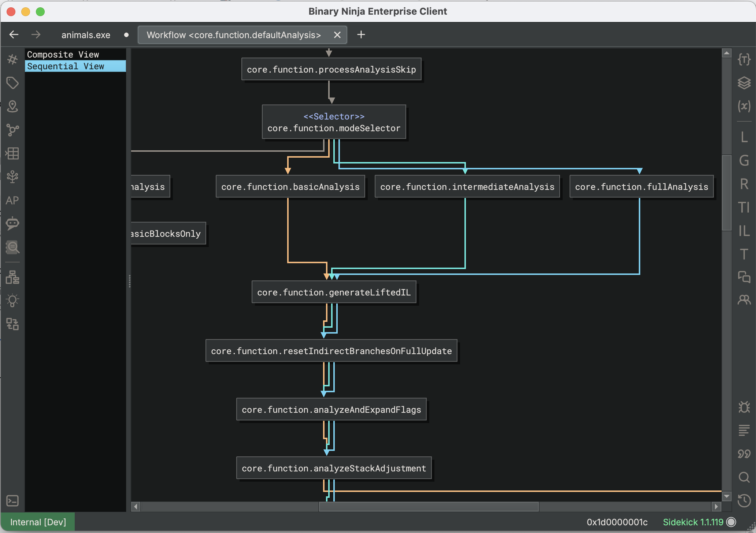Select the Workflow core.function.defaultAnalysis tab
Screen dimensions: 756x533
234,35
